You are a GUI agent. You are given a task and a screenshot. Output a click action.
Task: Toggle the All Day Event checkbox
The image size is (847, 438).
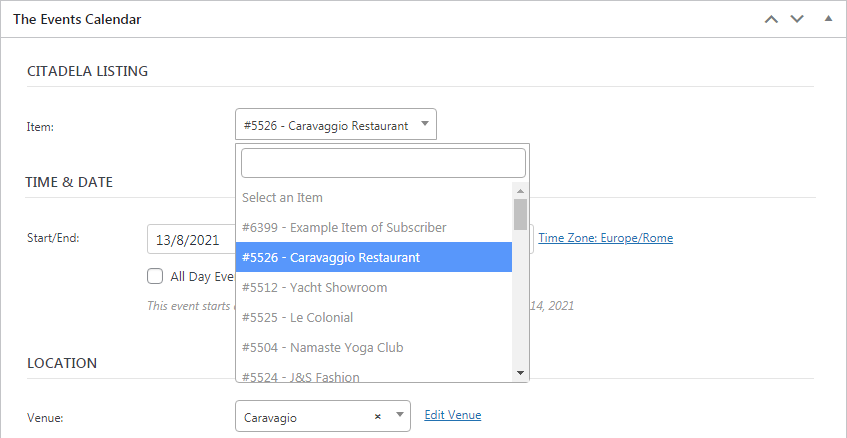(155, 277)
